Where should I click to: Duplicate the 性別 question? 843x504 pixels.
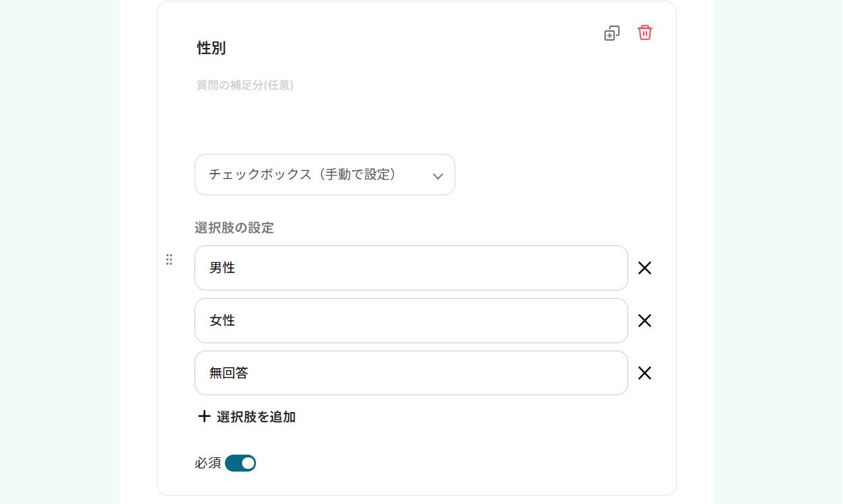[x=611, y=33]
